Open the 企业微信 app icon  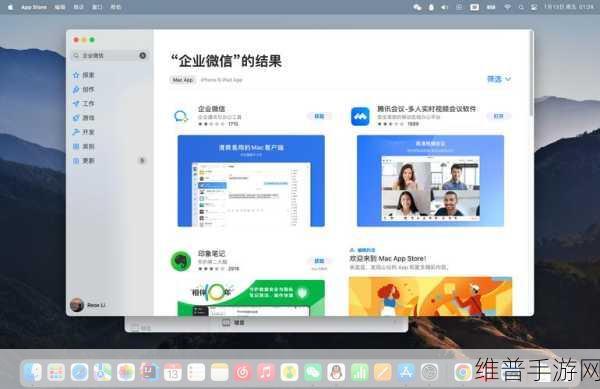181,116
